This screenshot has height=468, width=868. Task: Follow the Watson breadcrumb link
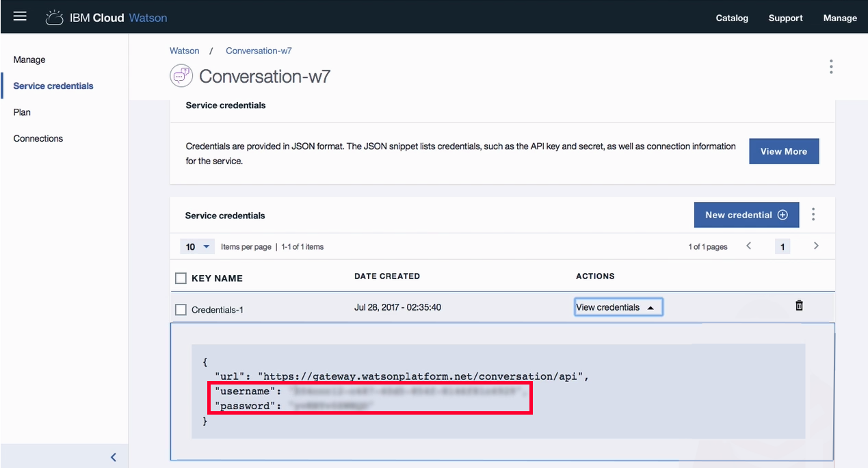pos(185,51)
